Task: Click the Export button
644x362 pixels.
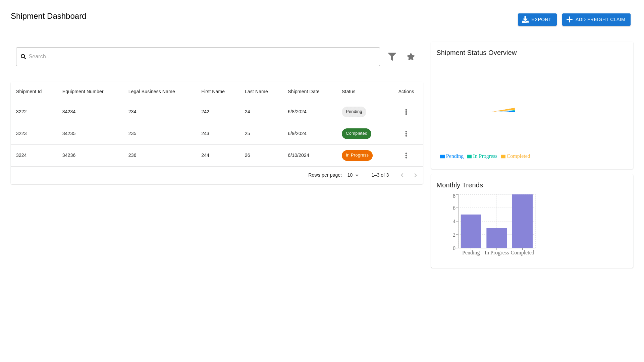Action: (537, 20)
